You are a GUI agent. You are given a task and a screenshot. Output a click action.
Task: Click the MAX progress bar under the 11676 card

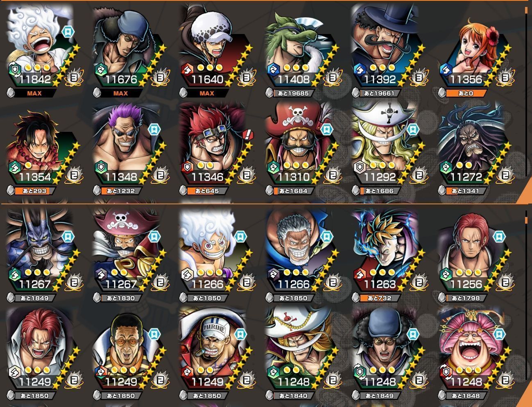click(120, 93)
